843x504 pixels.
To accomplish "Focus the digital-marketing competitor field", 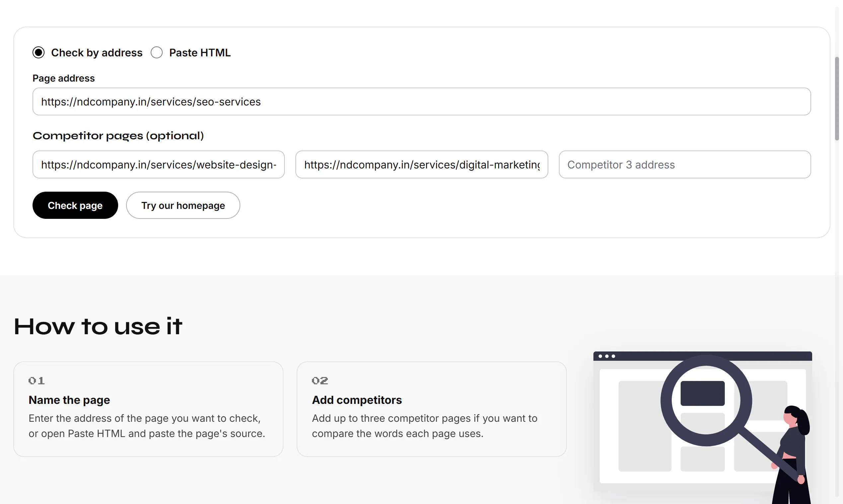I will coord(421,164).
